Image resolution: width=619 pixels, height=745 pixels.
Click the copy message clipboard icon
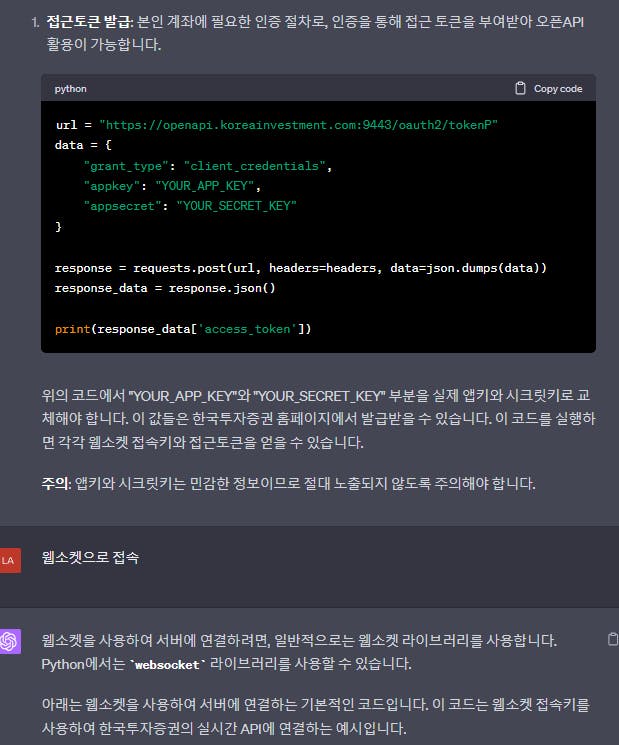pyautogui.click(x=613, y=639)
